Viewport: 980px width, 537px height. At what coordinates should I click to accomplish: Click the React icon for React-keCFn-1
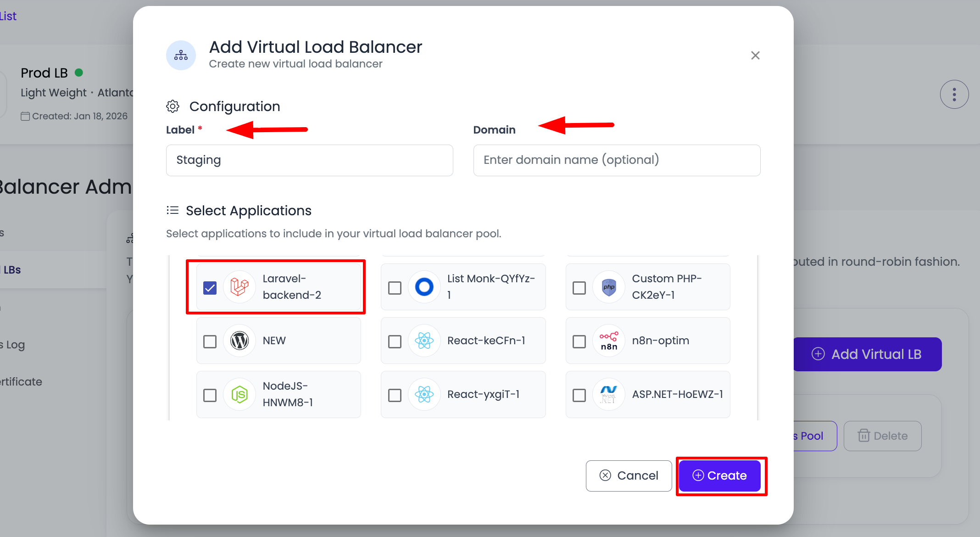424,341
